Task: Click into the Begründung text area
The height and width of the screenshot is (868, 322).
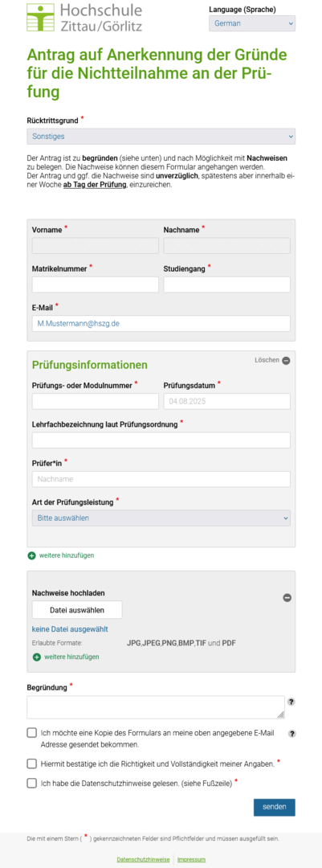Action: pyautogui.click(x=156, y=707)
